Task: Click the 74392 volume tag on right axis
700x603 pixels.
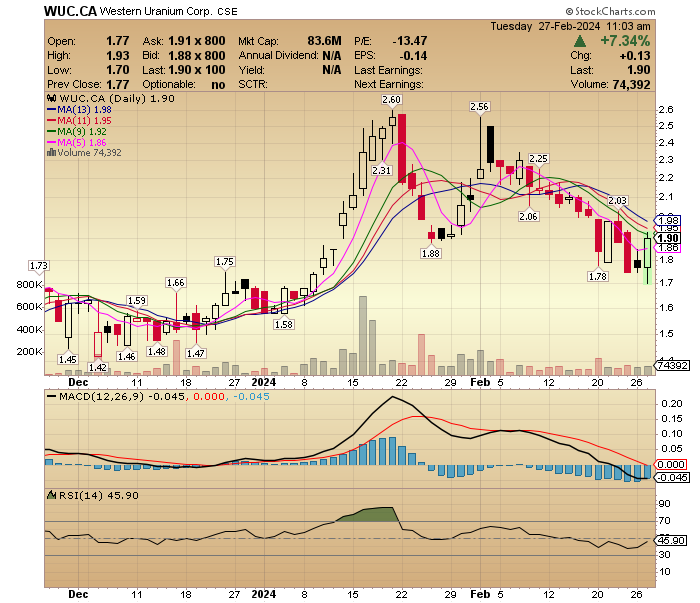Action: 672,365
